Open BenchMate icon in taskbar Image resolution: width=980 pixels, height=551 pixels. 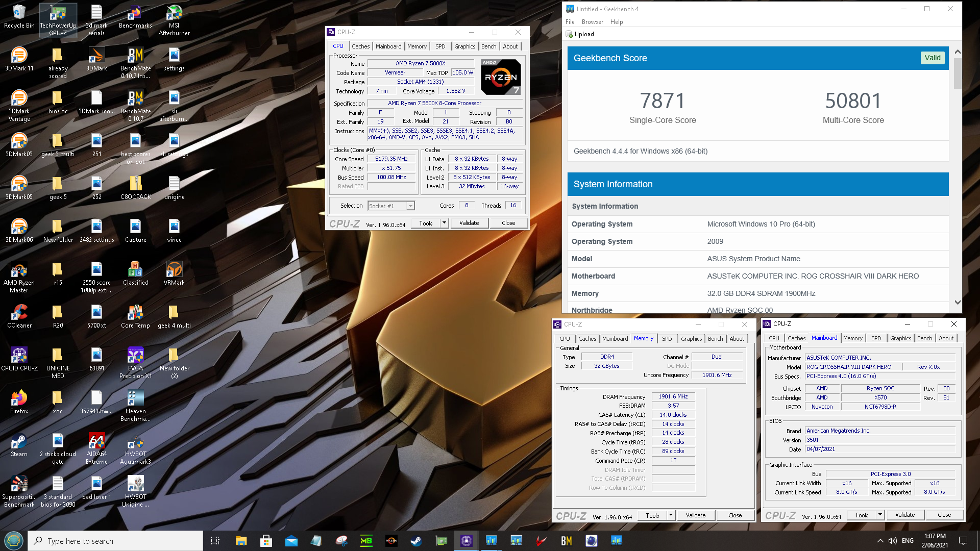click(566, 541)
